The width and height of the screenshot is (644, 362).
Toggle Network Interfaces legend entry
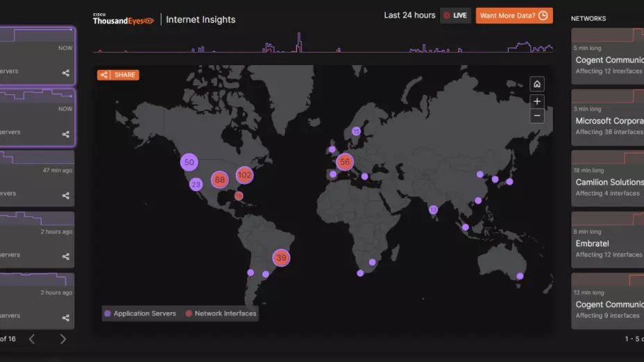221,313
